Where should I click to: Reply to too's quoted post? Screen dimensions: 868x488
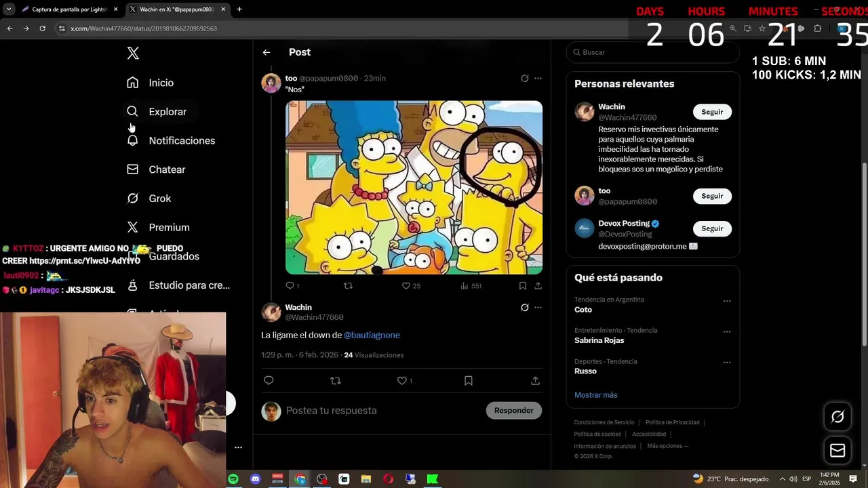click(x=292, y=286)
